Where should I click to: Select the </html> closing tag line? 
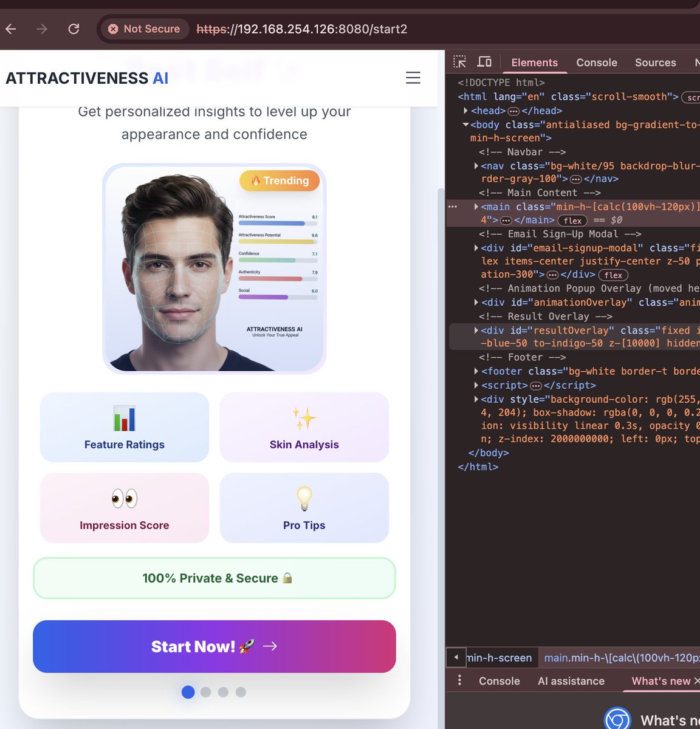(478, 467)
